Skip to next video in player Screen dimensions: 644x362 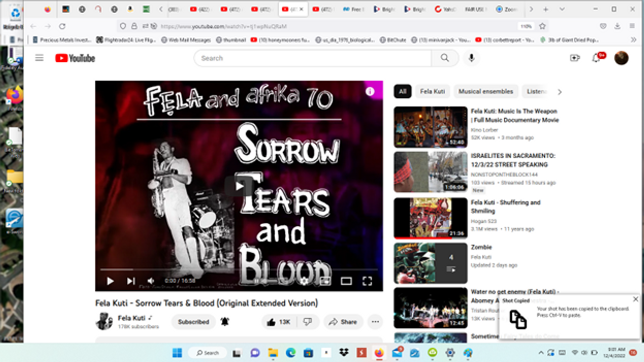tap(131, 281)
